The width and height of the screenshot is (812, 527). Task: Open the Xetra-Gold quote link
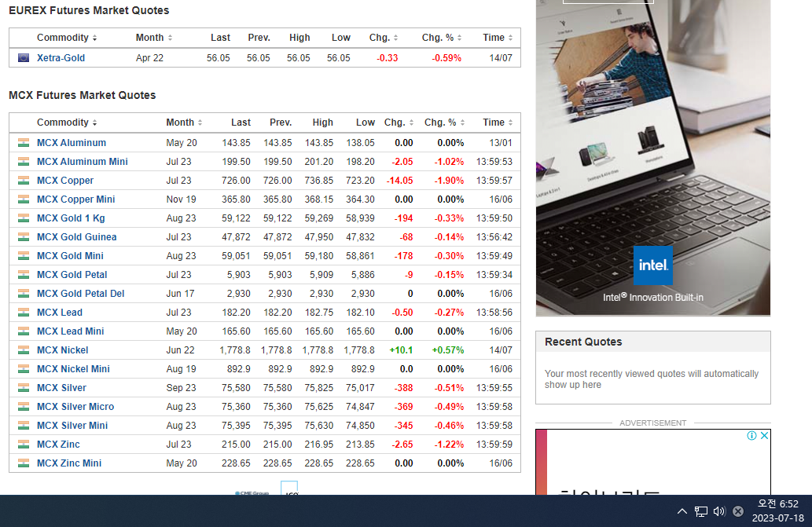[x=61, y=58]
